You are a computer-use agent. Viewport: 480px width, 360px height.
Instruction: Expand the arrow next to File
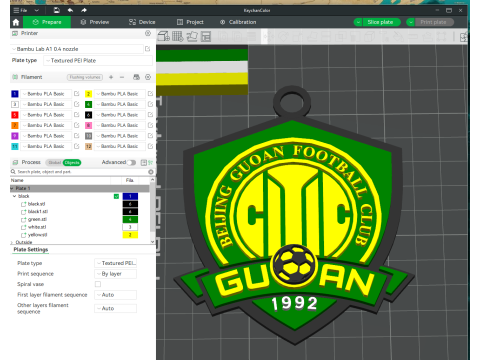37,10
